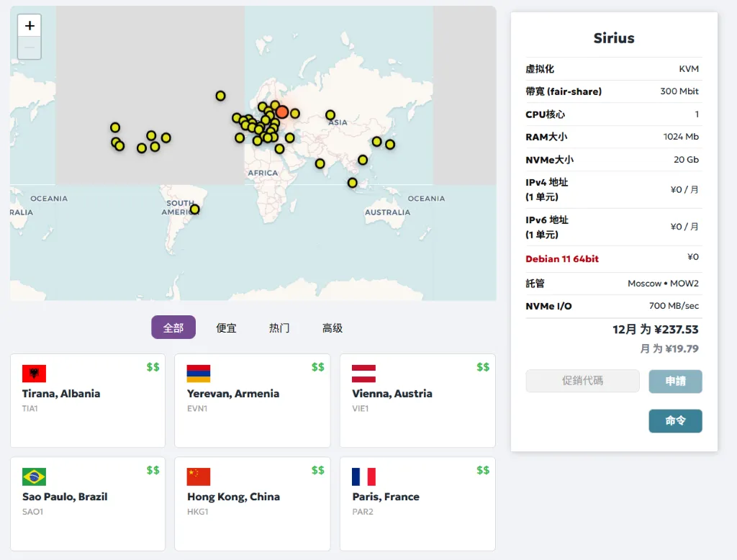The image size is (737, 560).
Task: Select the 全部 filter tab
Action: click(x=173, y=328)
